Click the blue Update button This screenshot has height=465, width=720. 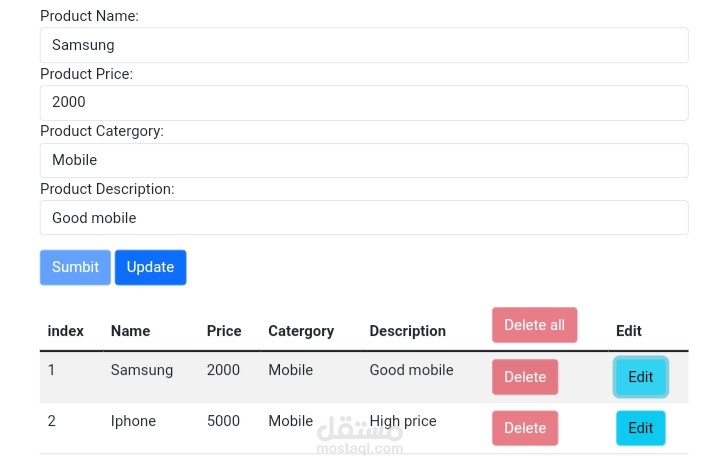[x=150, y=267]
